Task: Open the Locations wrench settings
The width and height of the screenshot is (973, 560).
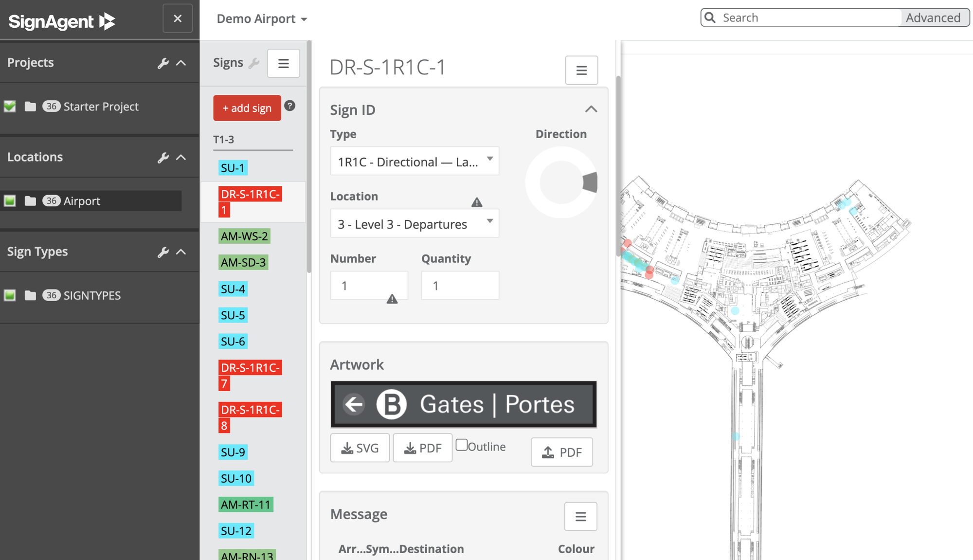Action: click(163, 157)
